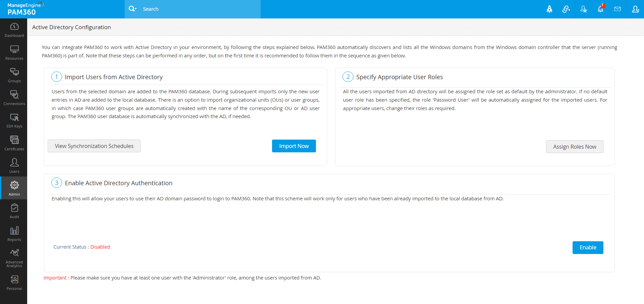
Task: Click the 'Active Directory Configuration' page title
Action: (71, 27)
